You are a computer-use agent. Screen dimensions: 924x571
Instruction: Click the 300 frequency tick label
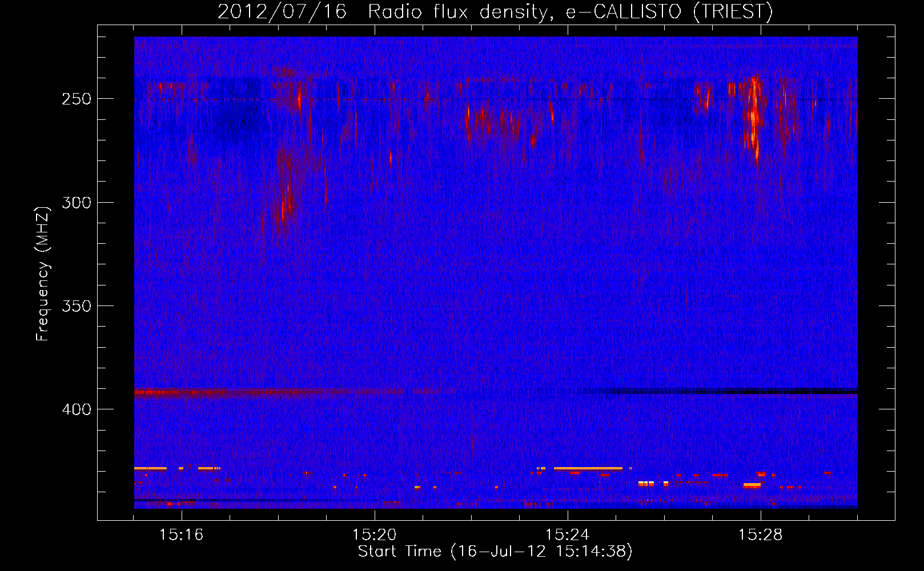[77, 203]
